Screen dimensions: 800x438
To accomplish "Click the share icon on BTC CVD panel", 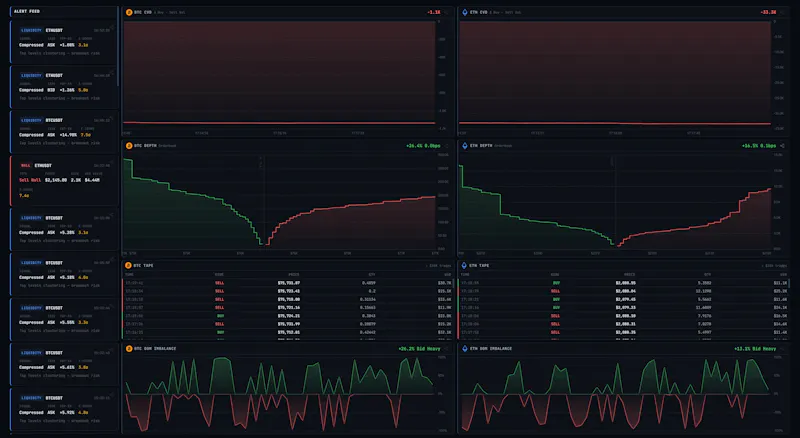I will (x=447, y=12).
